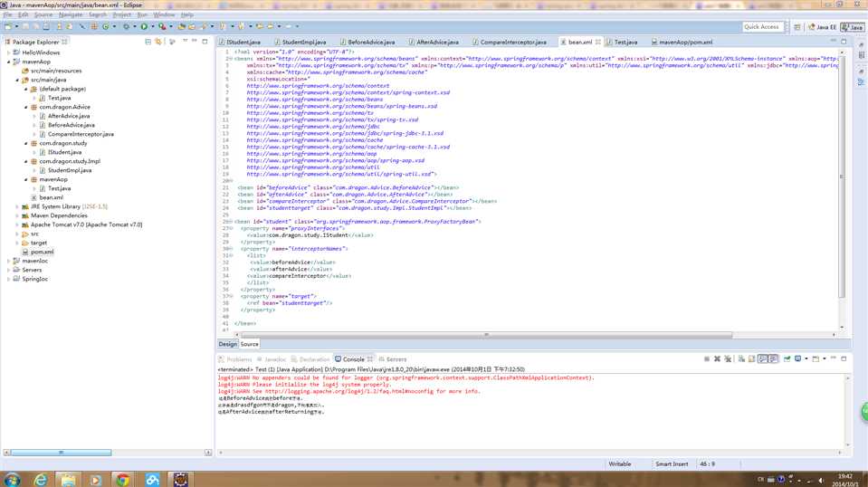Screen dimensions: 868x487
Task: Open the Help menu
Action: 187,15
